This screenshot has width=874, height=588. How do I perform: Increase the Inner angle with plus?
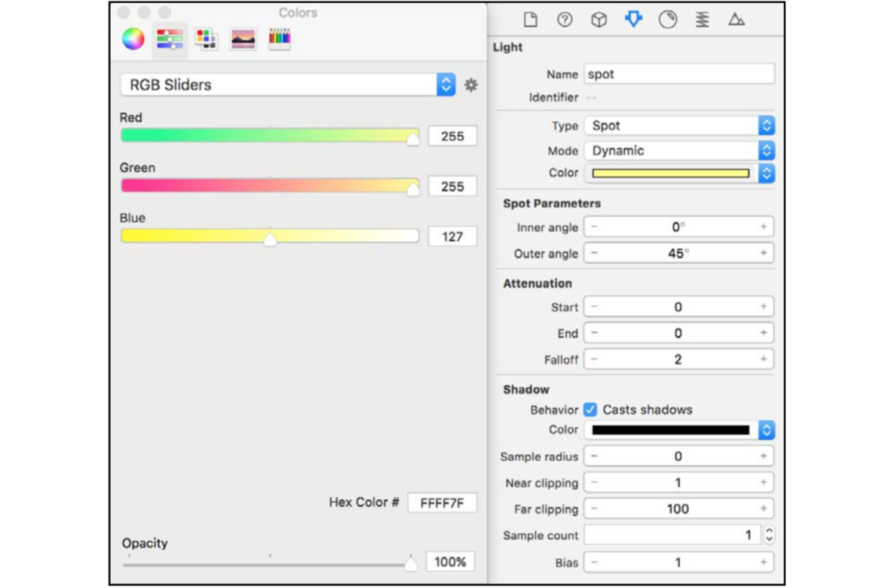[763, 227]
